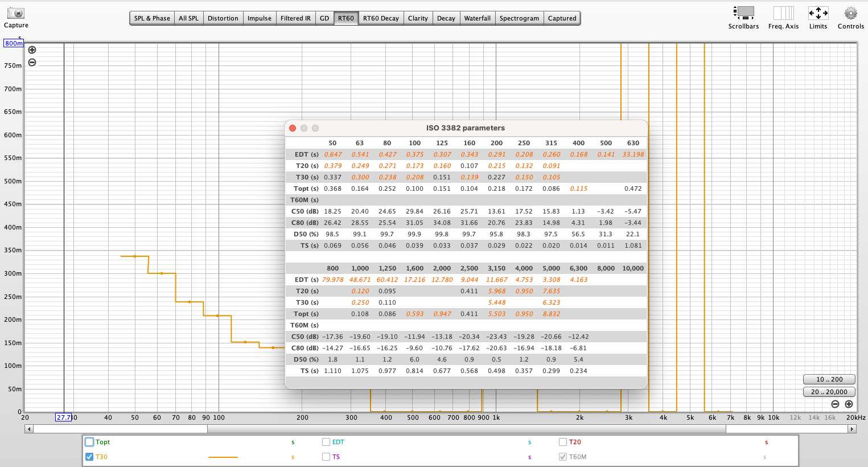868x467 pixels.
Task: Enable the T20 trace checkbox
Action: point(563,442)
